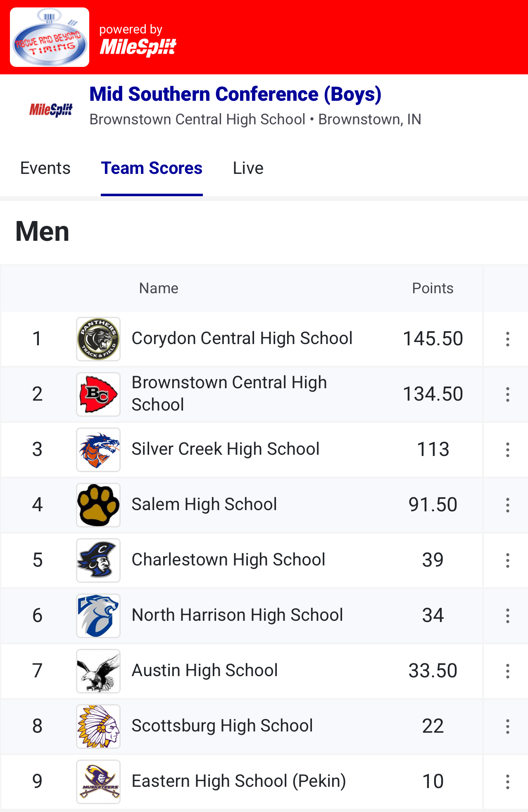
Task: Select Silver Creek dragon logo
Action: pyautogui.click(x=98, y=450)
